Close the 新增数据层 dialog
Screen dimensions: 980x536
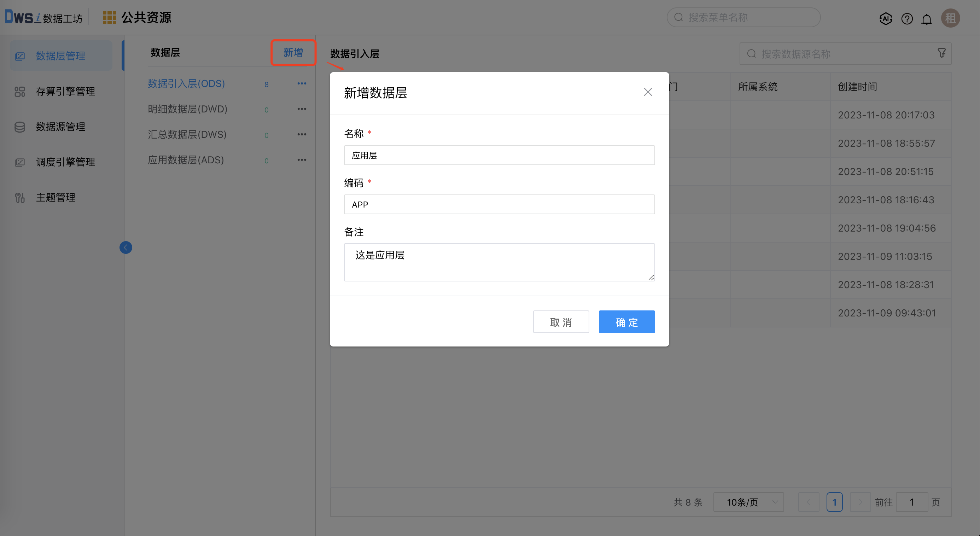coord(648,92)
